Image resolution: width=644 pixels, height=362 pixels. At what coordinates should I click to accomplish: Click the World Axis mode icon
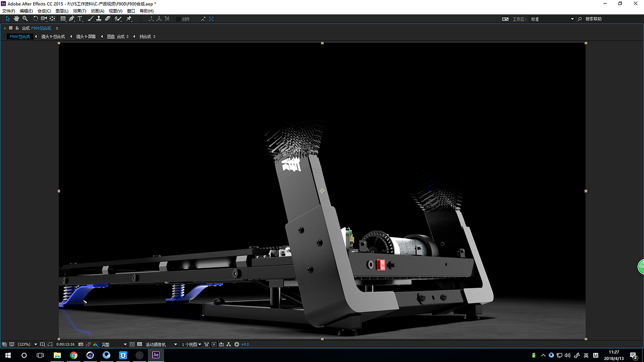pyautogui.click(x=159, y=19)
